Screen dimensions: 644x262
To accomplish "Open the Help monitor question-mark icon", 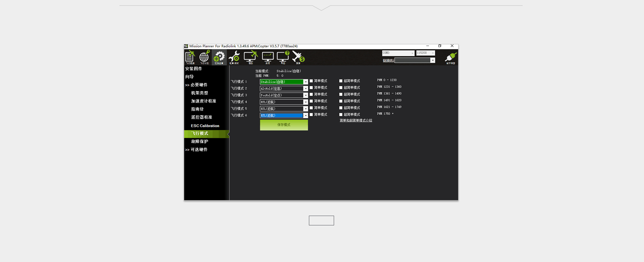I will 283,57.
